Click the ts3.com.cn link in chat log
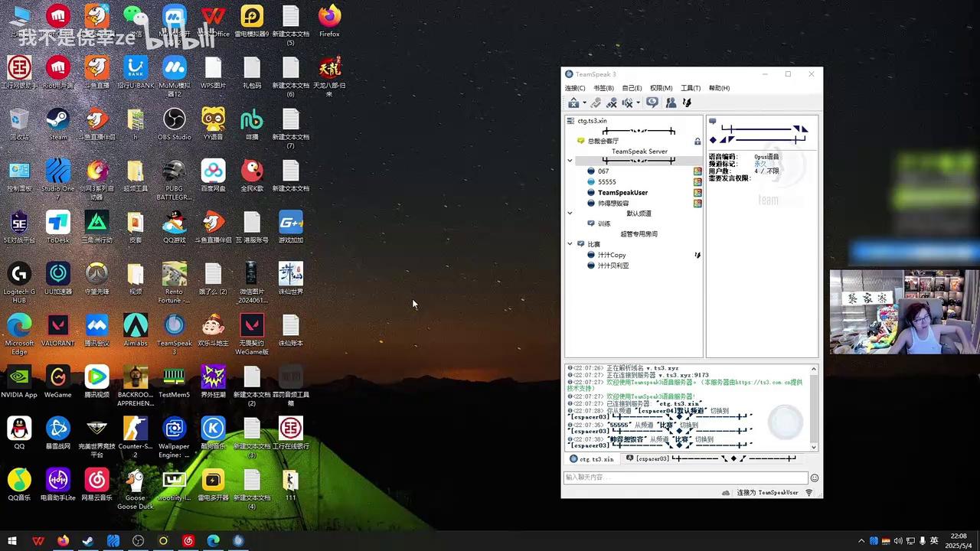980x551 pixels. pos(766,382)
